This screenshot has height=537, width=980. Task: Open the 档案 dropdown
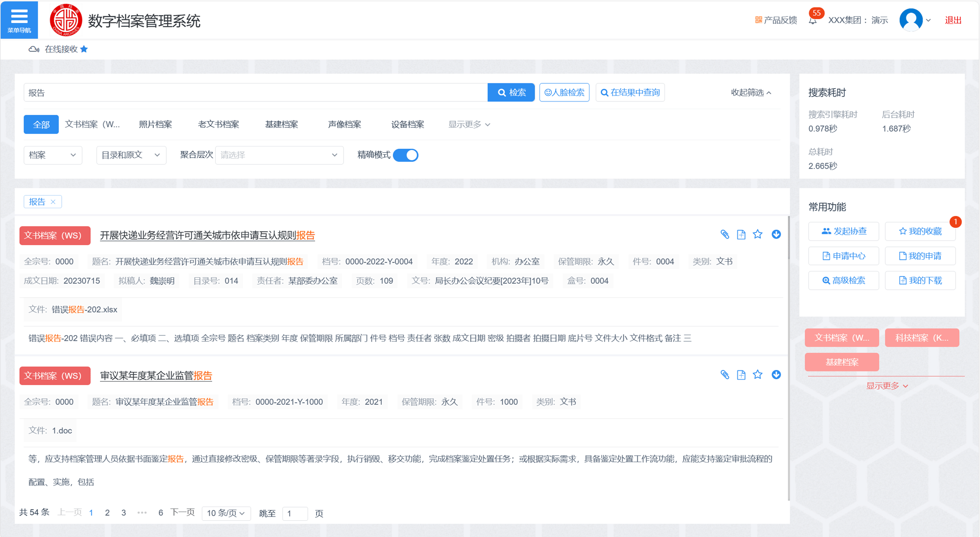click(52, 155)
